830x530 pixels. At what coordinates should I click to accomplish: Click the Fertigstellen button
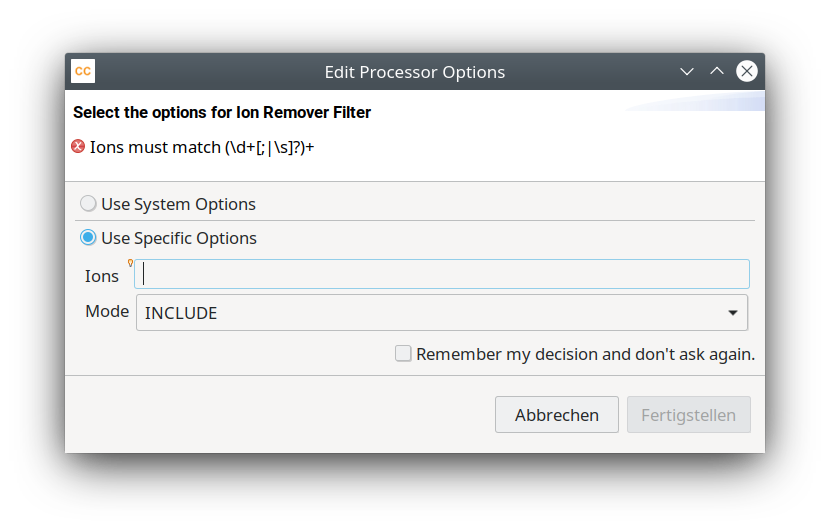pyautogui.click(x=688, y=415)
